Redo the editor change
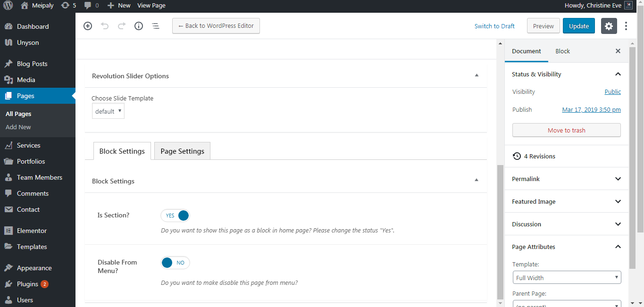Viewport: 644px width, 307px height. pos(122,26)
